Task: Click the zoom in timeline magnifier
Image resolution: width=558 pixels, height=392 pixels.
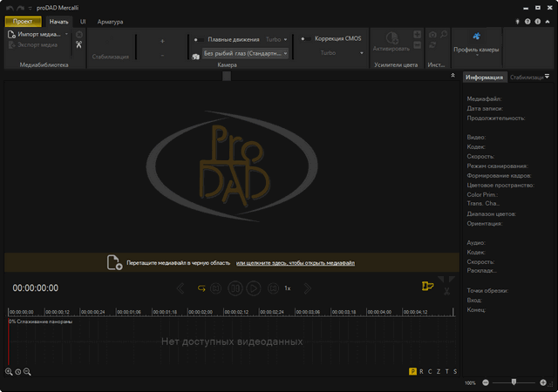Action: (9, 372)
